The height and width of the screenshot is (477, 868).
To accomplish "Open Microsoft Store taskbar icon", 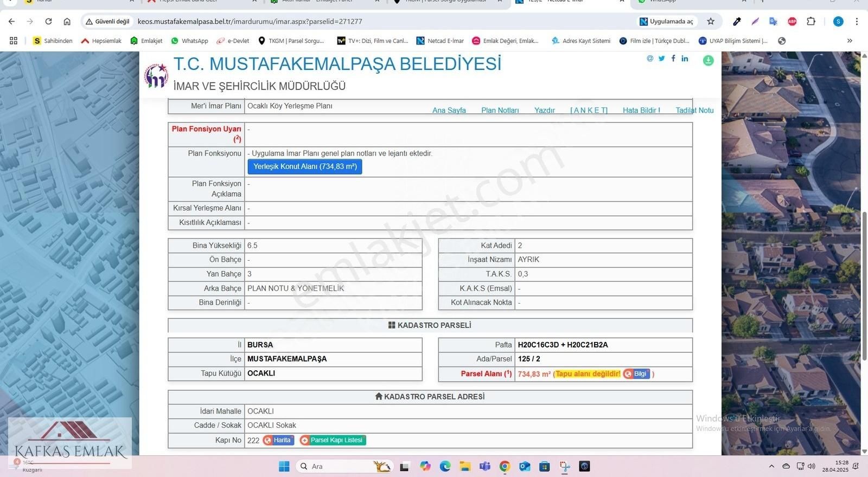I will click(x=544, y=466).
